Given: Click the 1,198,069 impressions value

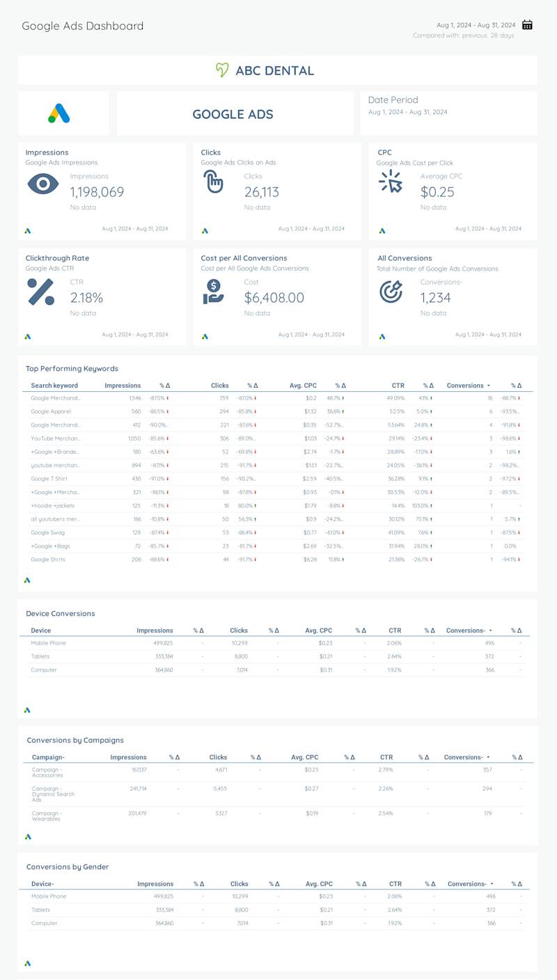Looking at the screenshot, I should tap(97, 192).
